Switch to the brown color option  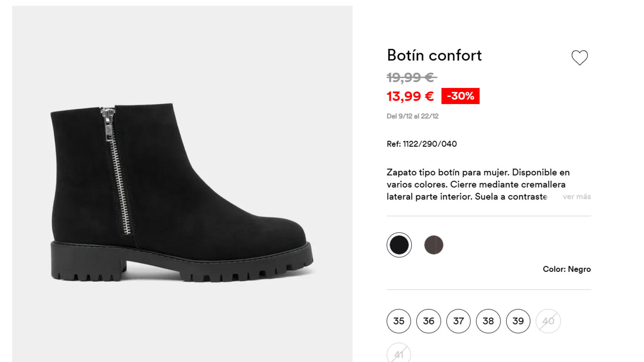434,244
